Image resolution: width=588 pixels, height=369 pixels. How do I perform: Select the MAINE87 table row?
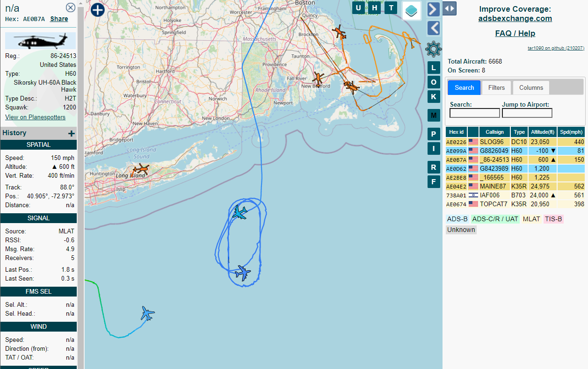pos(515,186)
